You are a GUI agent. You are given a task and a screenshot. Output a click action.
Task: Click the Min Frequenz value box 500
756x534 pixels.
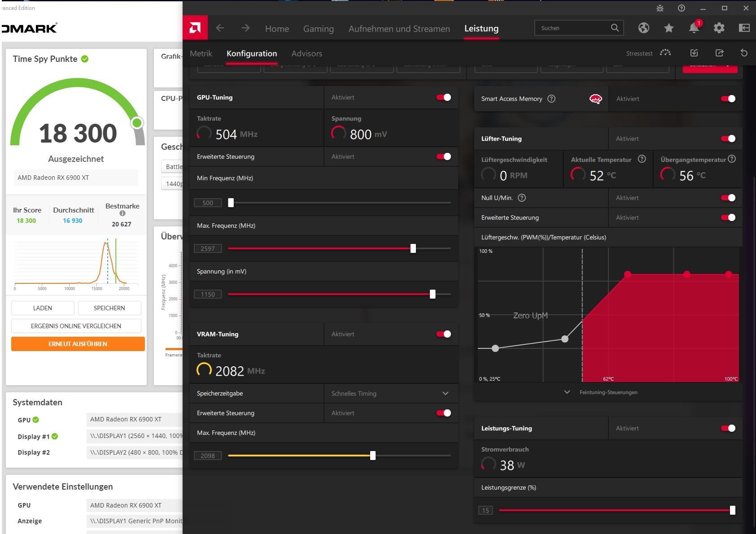(208, 203)
